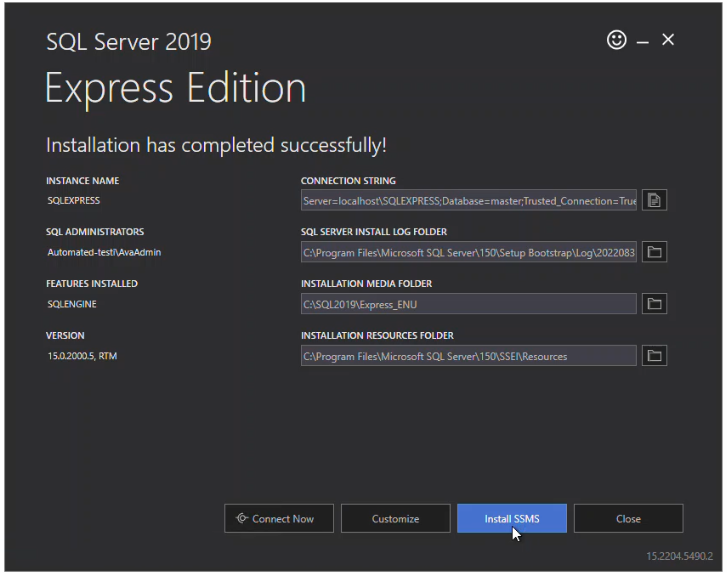Screen dimensions: 728x573
Task: Click the SQLEXPRESS instance name value
Action: point(74,201)
